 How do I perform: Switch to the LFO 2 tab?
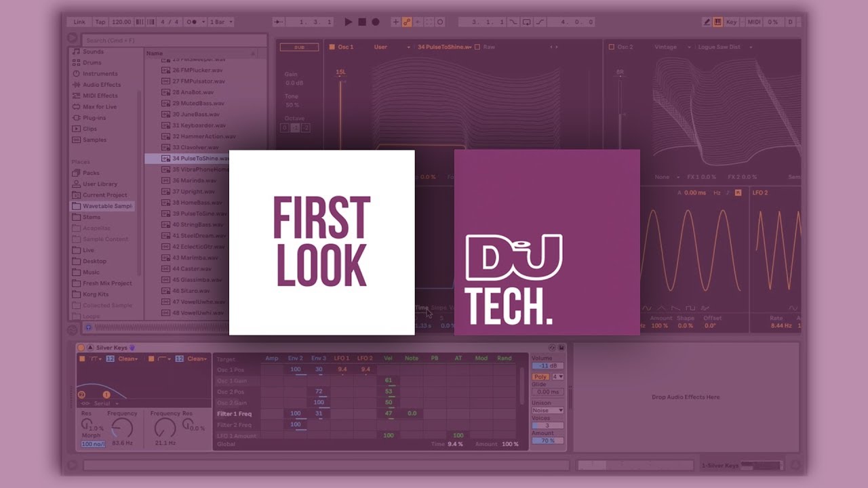click(760, 192)
